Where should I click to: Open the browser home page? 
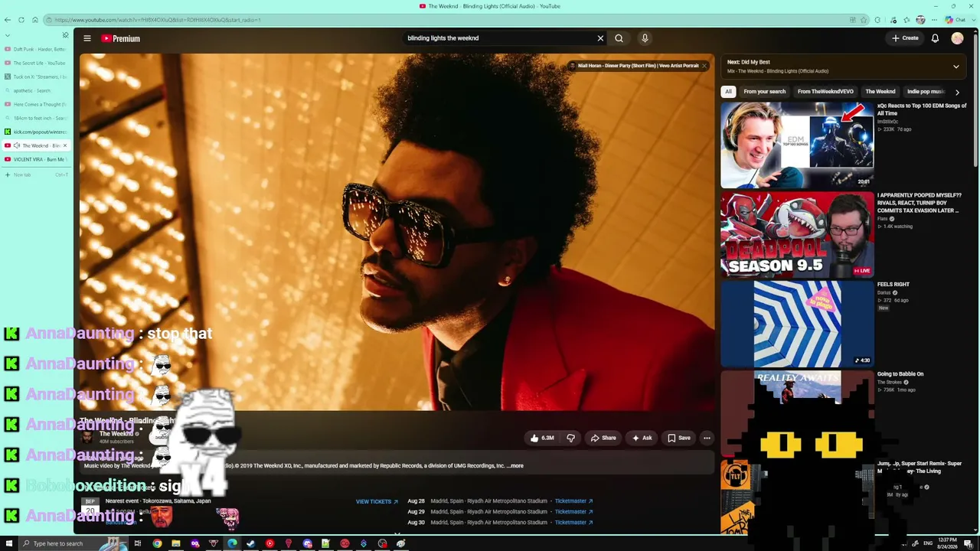[x=34, y=20]
